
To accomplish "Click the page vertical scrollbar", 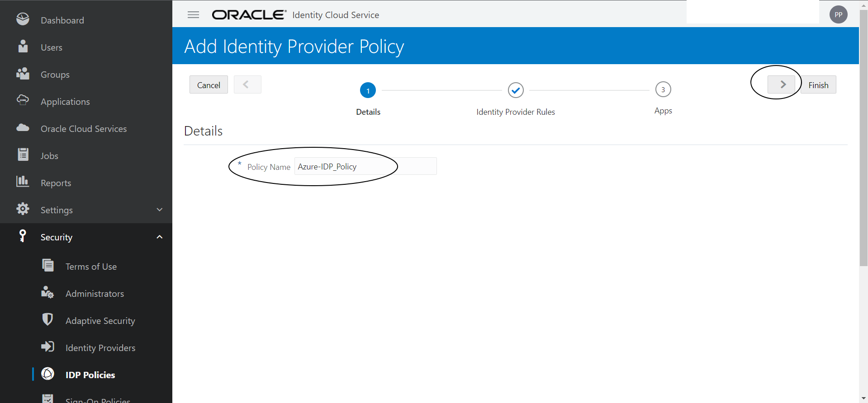I will 863,138.
